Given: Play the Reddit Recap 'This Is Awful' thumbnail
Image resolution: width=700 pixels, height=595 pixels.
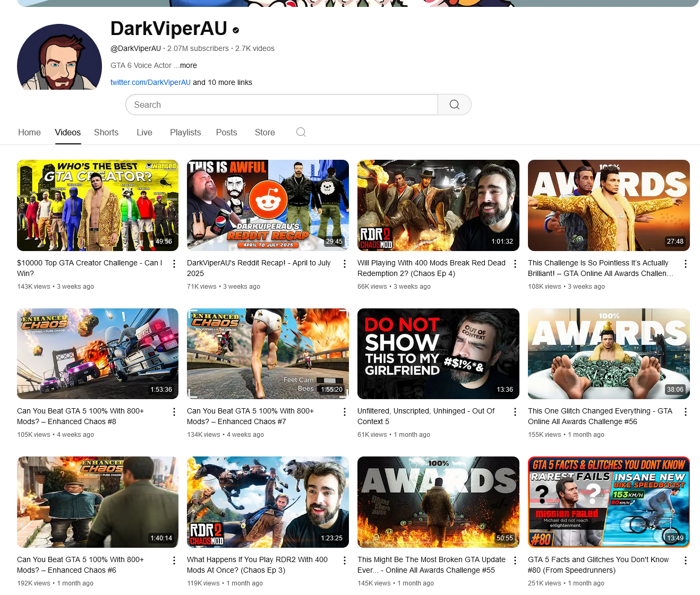Looking at the screenshot, I should point(268,205).
